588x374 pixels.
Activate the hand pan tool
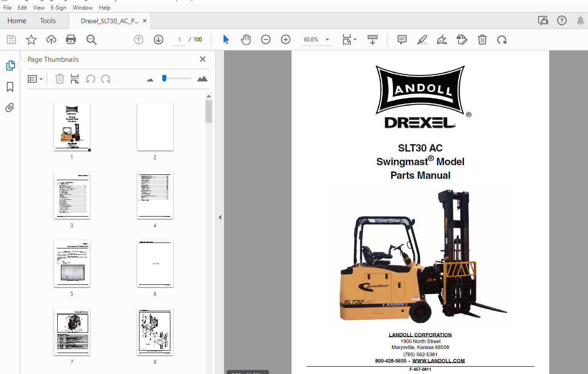click(x=246, y=40)
